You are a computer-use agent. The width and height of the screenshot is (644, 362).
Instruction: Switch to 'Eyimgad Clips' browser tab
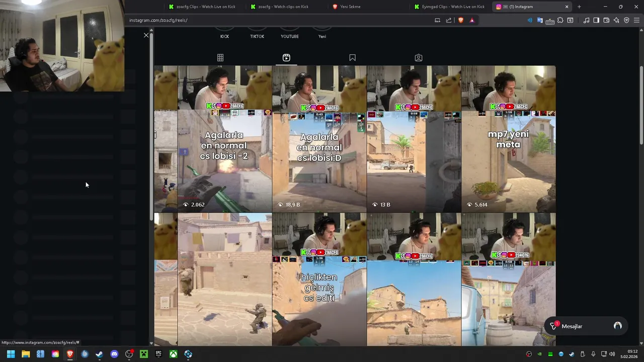pos(450,7)
